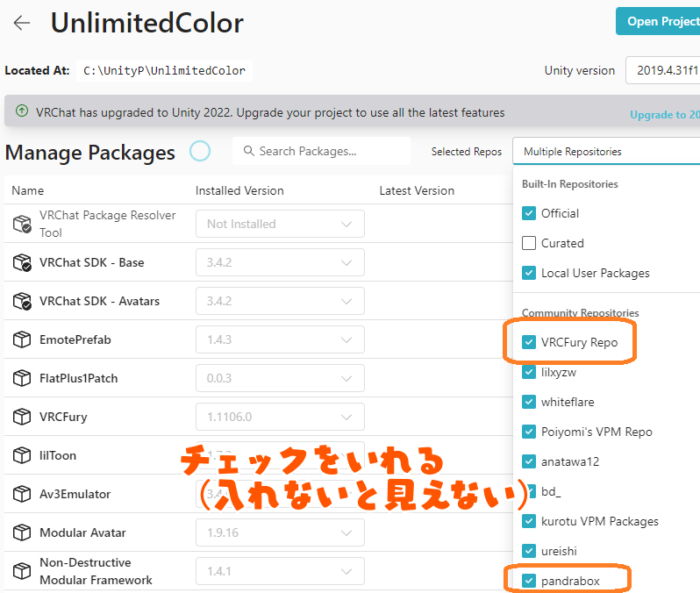Enable the Curated repository checkbox
Screen dimensions: 700x593
click(529, 243)
